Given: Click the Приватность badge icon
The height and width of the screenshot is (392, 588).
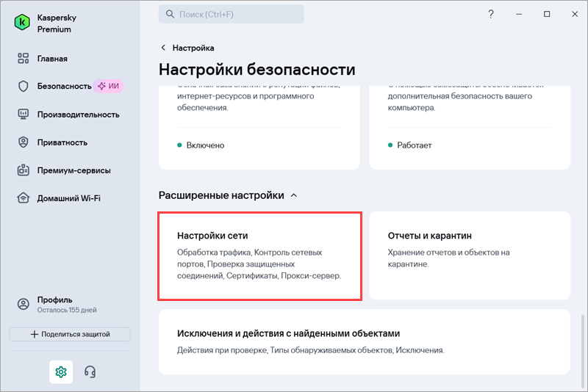Looking at the screenshot, I should pos(24,142).
